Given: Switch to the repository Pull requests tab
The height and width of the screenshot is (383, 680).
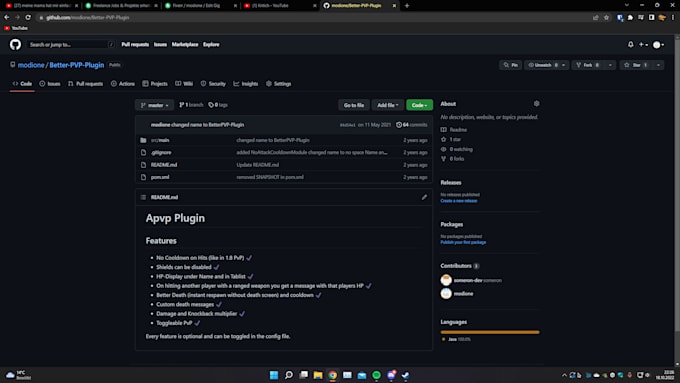Looking at the screenshot, I should (x=85, y=83).
